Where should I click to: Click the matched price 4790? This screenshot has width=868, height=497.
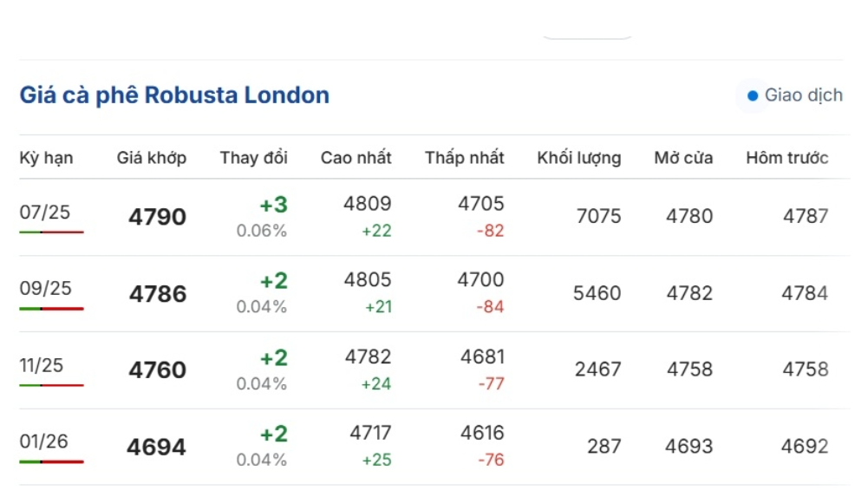[157, 217]
